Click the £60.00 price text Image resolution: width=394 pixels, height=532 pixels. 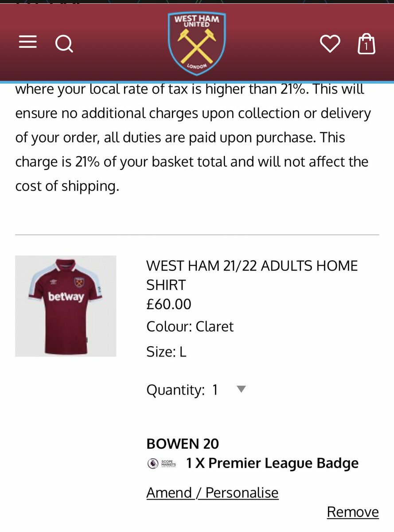[x=169, y=304]
